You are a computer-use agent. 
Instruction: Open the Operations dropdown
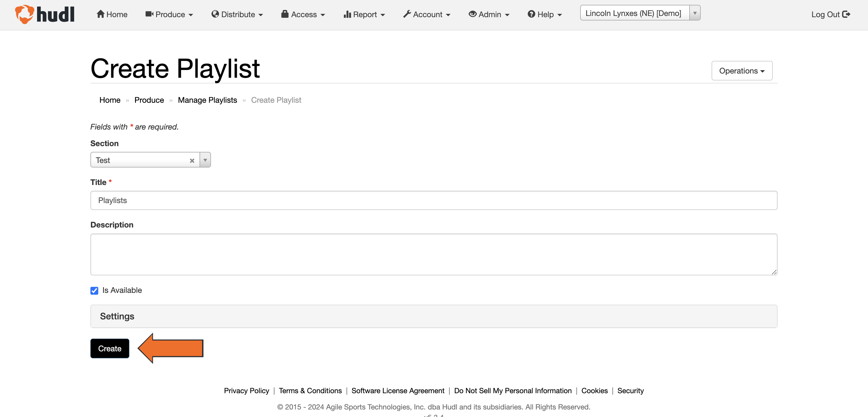tap(742, 71)
